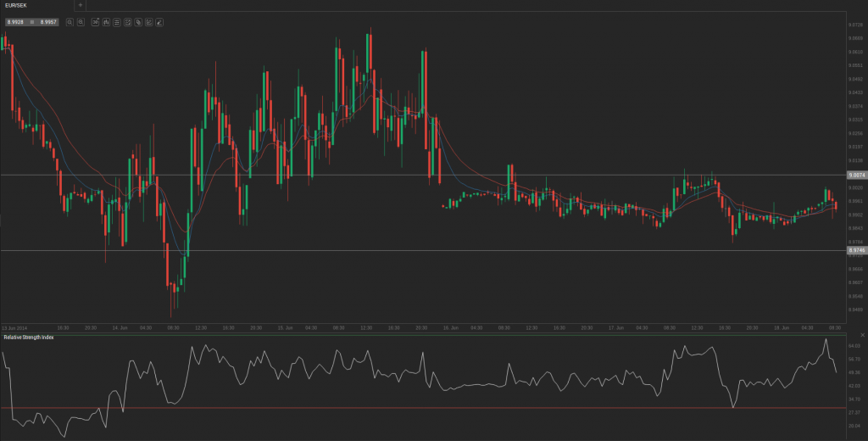
Task: Click the chart drawing edit icon
Action: tap(149, 22)
